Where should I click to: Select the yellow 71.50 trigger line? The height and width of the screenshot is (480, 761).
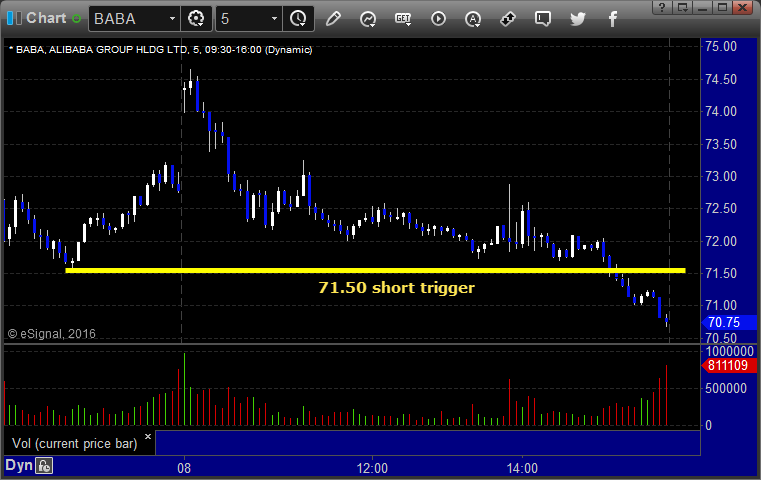[x=375, y=270]
